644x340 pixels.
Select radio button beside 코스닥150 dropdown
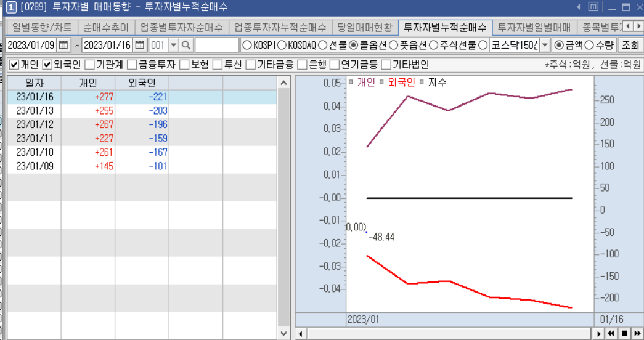tap(483, 45)
